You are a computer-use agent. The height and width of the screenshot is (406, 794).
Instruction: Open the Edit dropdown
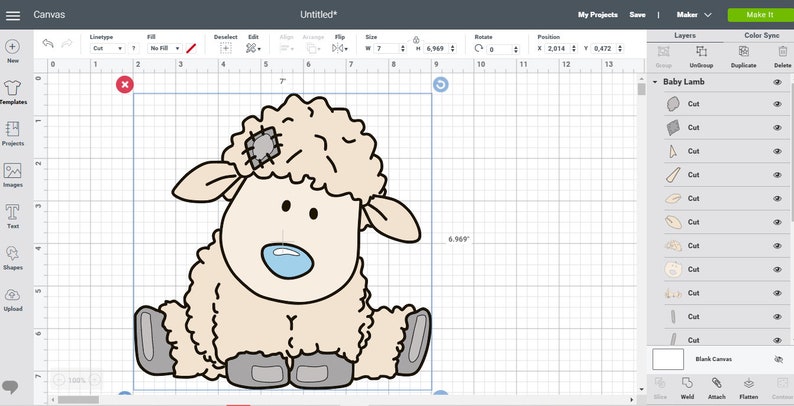[x=253, y=48]
